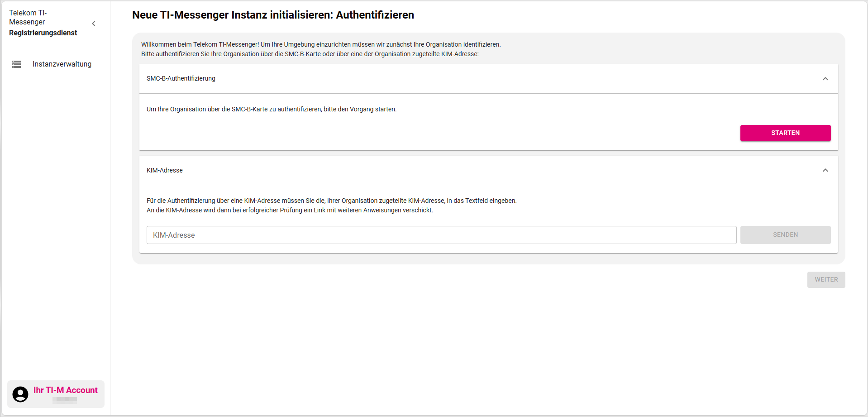Collapse the SMC-B-Authentifizierung panel chevron
The width and height of the screenshot is (868, 417).
[x=825, y=79]
